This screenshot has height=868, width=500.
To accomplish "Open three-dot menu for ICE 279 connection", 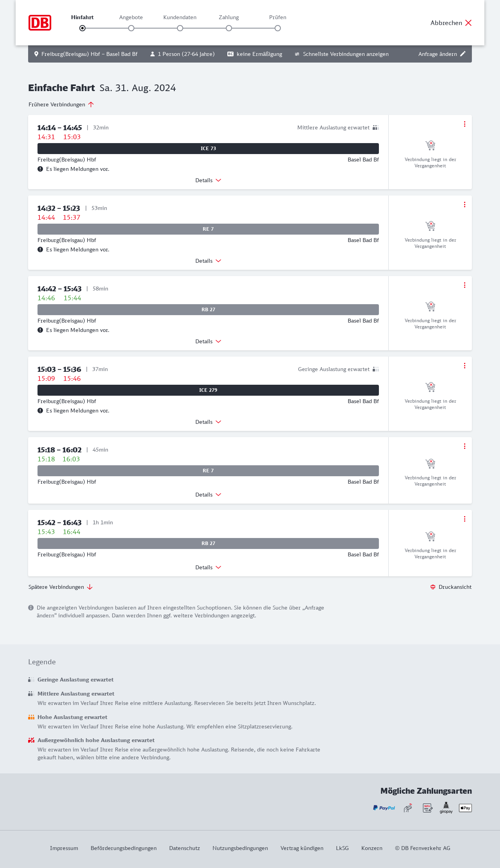I will [464, 366].
